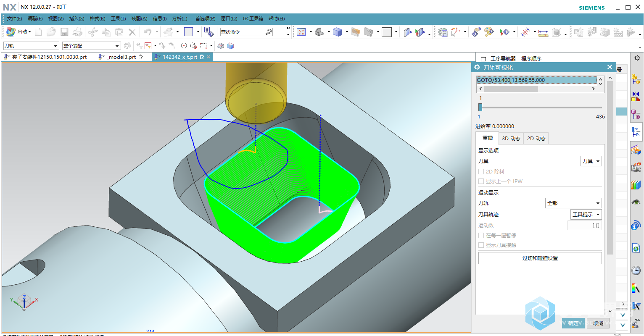Click the Paste clipboard icon
This screenshot has width=644, height=336.
click(x=119, y=32)
